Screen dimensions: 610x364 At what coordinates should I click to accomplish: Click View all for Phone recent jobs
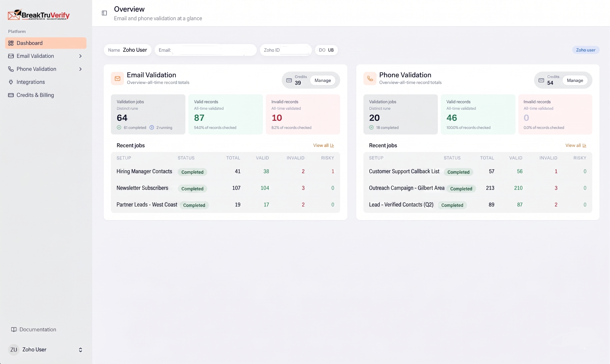point(576,145)
